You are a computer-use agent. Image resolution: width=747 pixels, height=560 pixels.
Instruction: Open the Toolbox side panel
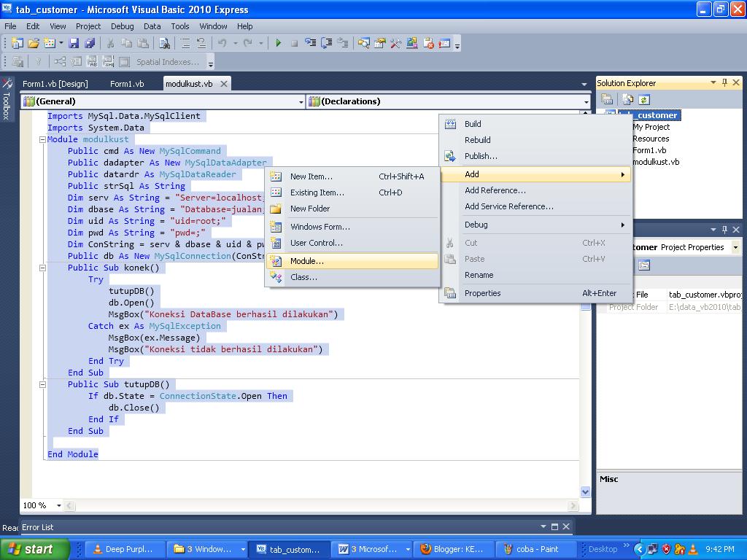click(x=7, y=99)
